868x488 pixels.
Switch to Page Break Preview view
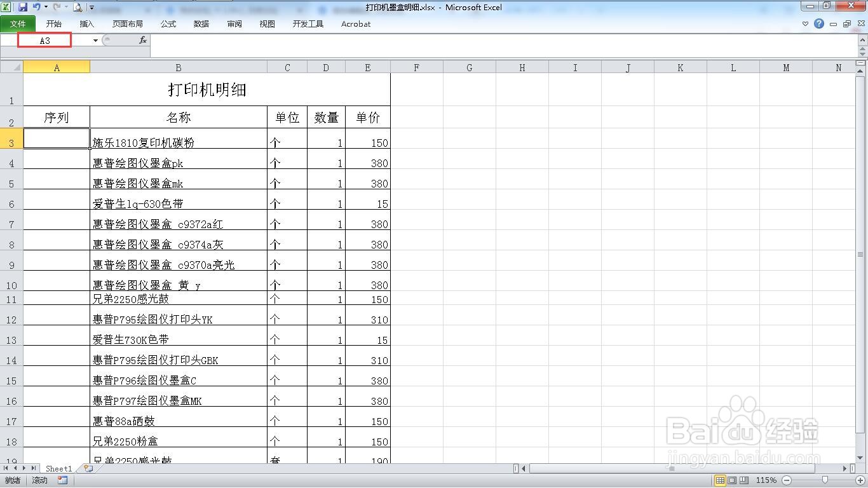coord(744,480)
